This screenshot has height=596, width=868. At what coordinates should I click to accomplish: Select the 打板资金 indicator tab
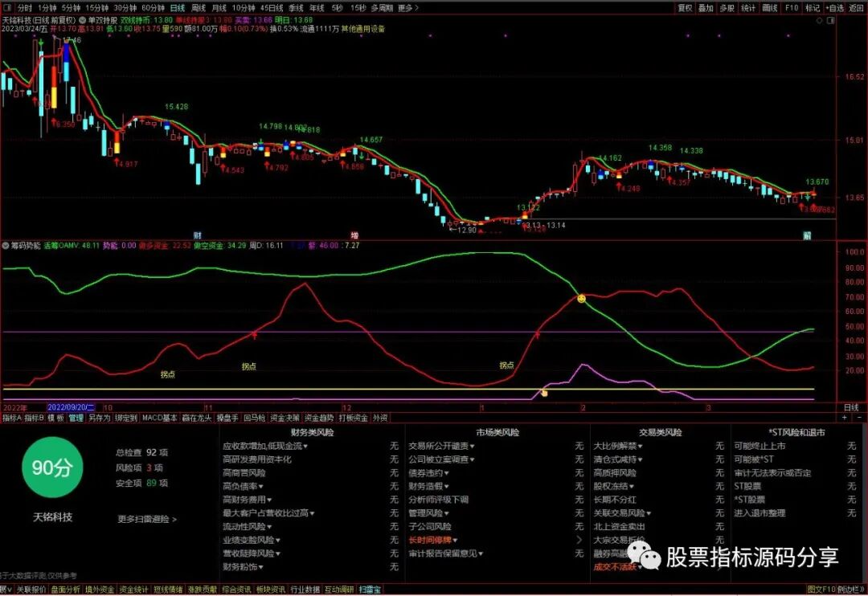tap(353, 418)
